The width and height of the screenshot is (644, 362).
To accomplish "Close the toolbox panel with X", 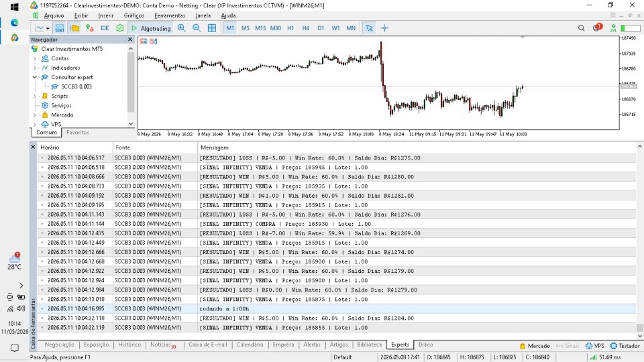I will tap(33, 147).
